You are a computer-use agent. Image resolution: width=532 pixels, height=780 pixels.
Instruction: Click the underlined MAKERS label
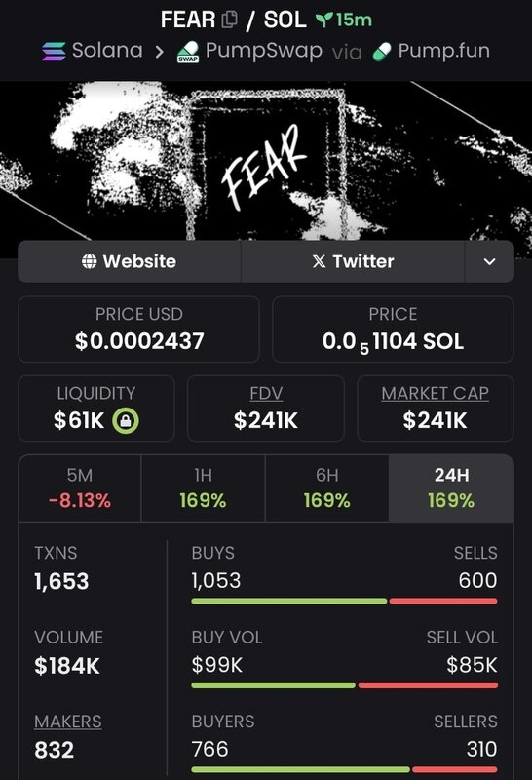click(x=68, y=721)
